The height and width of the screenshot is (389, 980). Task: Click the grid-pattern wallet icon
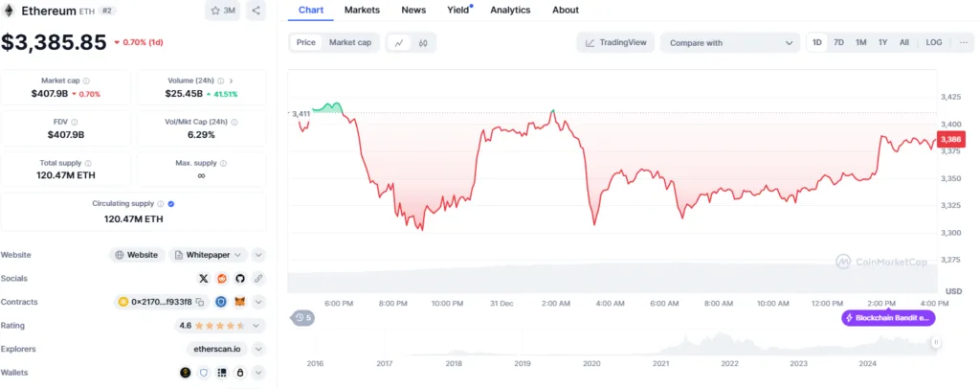(x=221, y=373)
